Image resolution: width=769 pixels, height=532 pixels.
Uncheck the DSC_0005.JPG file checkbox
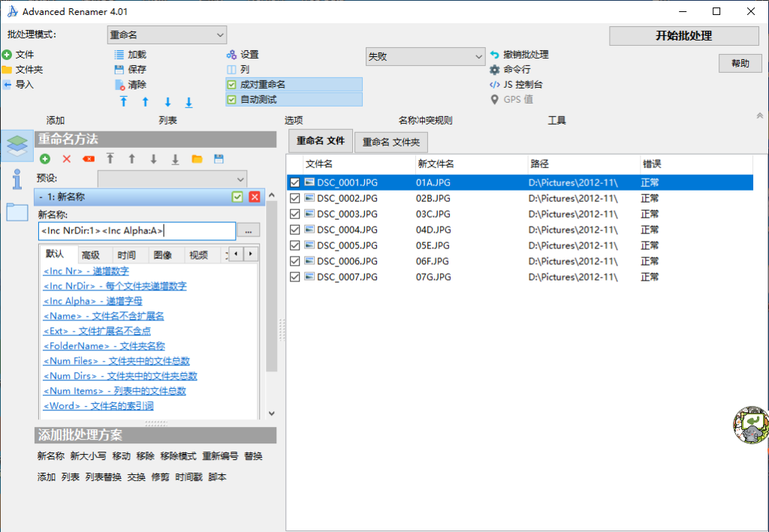pos(294,245)
